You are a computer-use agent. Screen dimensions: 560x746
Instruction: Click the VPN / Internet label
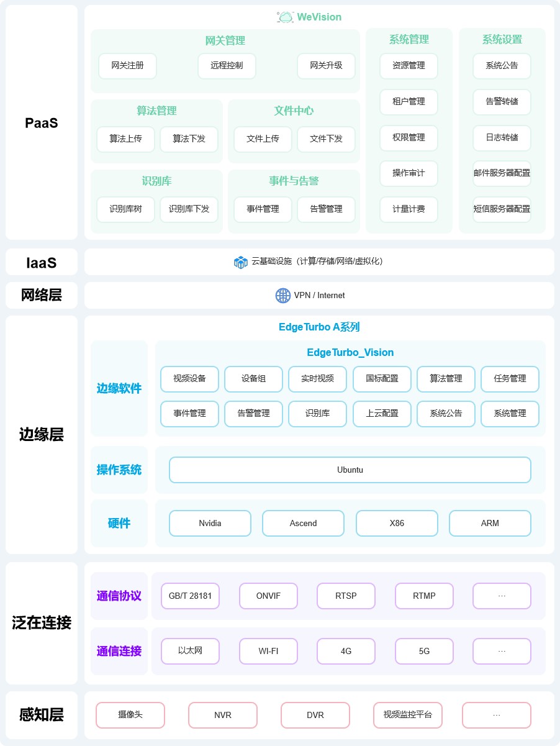[x=319, y=296]
